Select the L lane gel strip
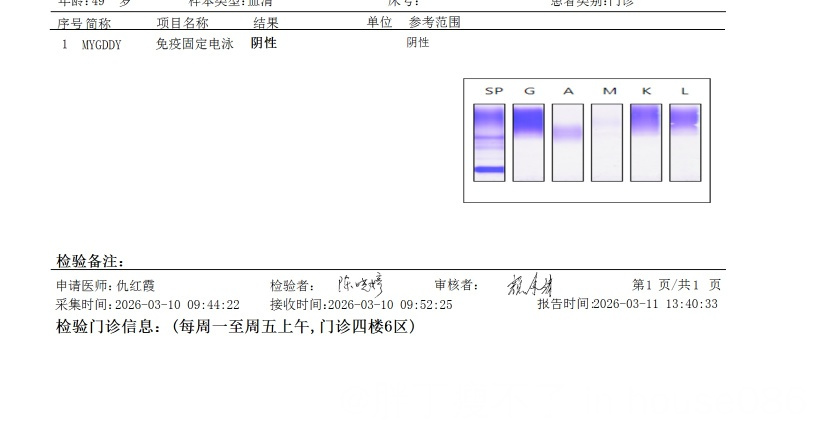Image resolution: width=827 pixels, height=440 pixels. (x=685, y=143)
